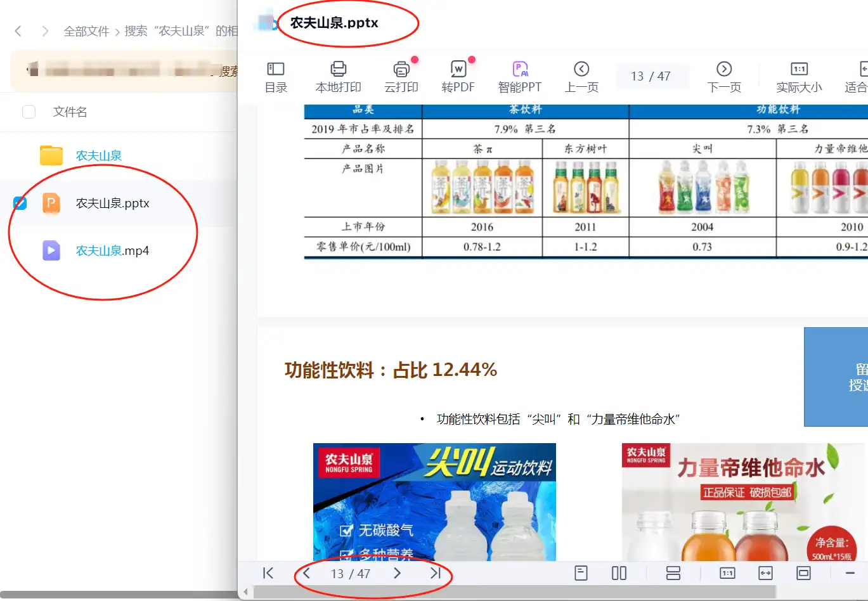Click fit-to-width icon in bottom bar
Viewport: 868px width, 601px height.
point(765,573)
